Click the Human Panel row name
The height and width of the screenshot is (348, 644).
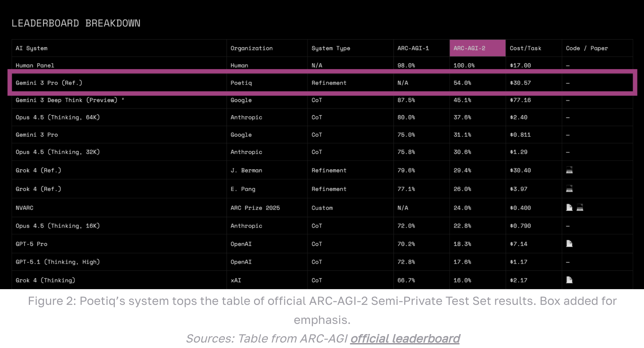[x=35, y=65]
